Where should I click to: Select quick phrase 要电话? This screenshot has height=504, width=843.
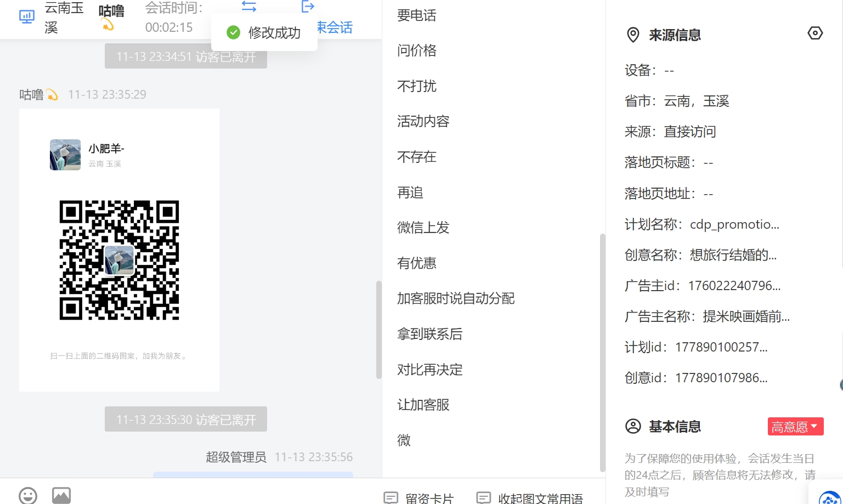(x=417, y=15)
